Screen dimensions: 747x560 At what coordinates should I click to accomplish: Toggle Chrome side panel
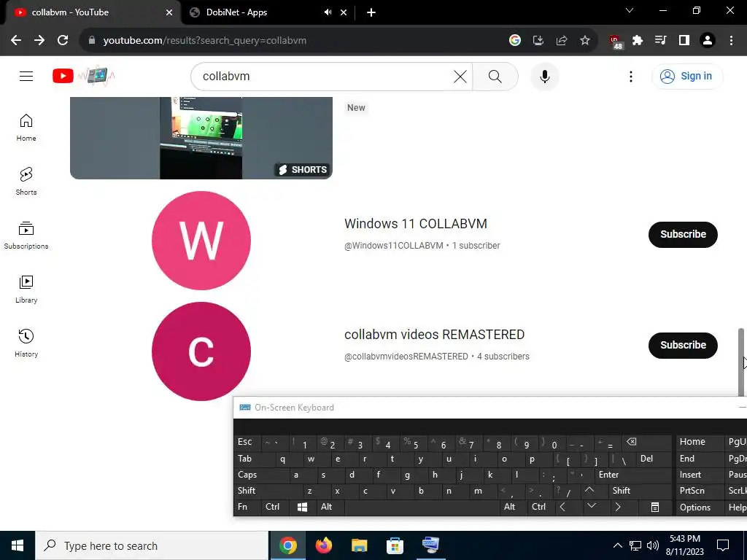pyautogui.click(x=684, y=41)
